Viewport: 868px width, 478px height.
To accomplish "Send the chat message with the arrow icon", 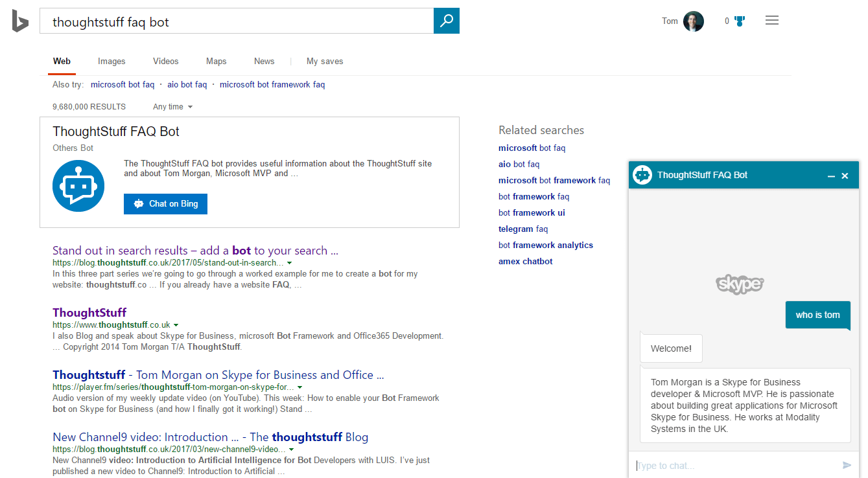I will point(847,465).
